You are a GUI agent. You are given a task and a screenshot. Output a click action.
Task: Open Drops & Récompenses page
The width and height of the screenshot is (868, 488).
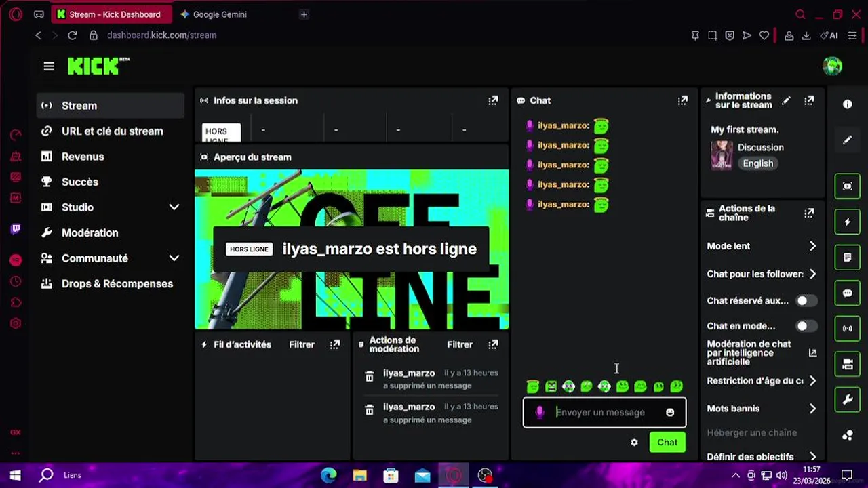tap(111, 283)
